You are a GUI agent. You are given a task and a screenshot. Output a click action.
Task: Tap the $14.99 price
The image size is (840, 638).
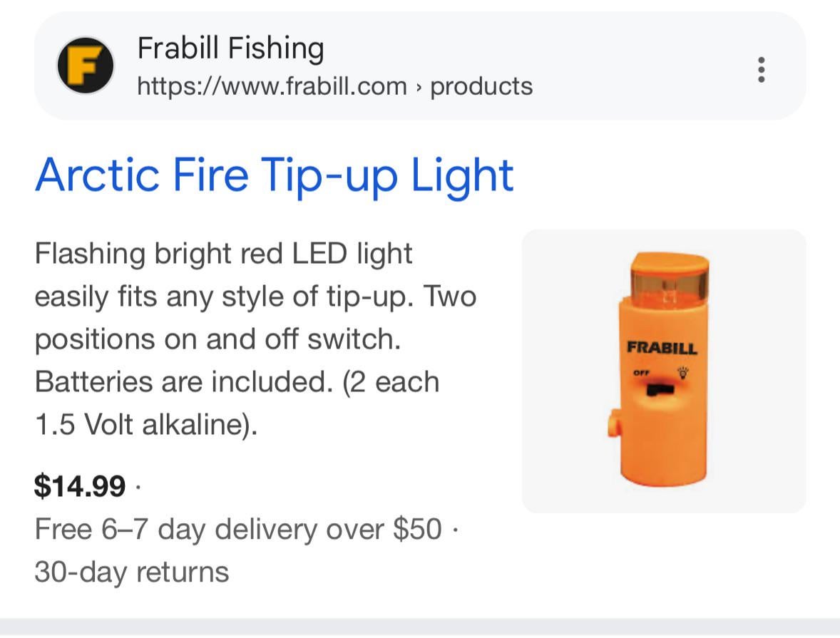[80, 486]
